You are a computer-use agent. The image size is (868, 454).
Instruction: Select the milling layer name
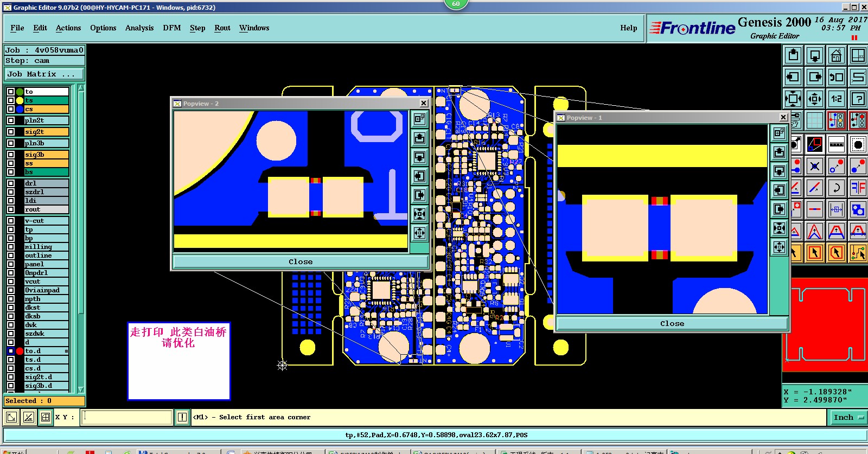coord(47,247)
